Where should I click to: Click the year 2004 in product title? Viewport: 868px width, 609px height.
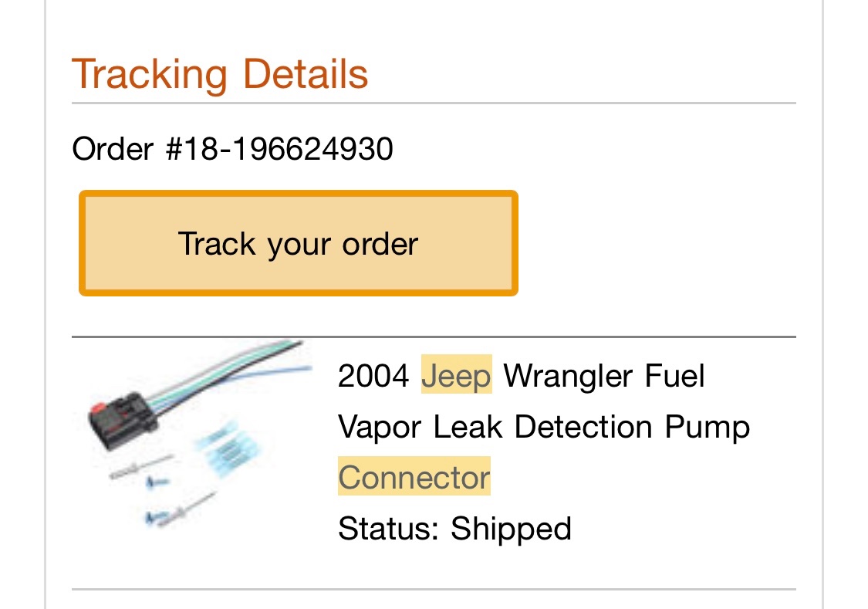[x=373, y=377]
